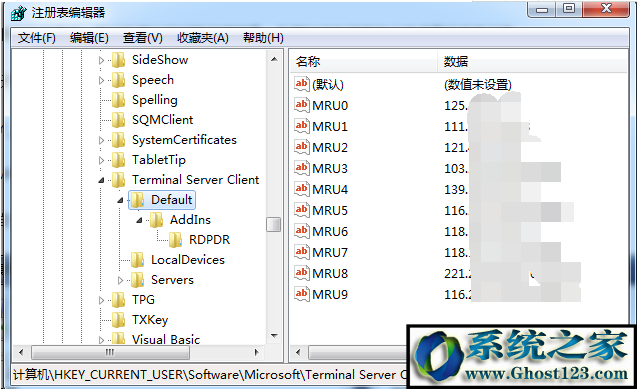Open the 查看(V) menu
Screen dimensions: 637x389
pyautogui.click(x=143, y=38)
